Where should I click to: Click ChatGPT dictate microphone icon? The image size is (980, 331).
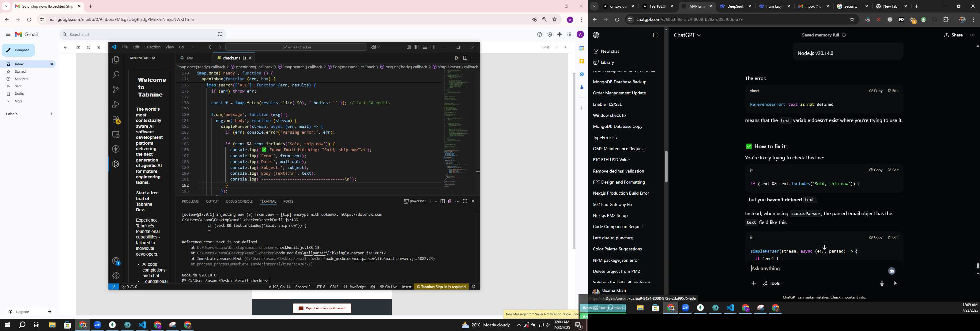(882, 283)
